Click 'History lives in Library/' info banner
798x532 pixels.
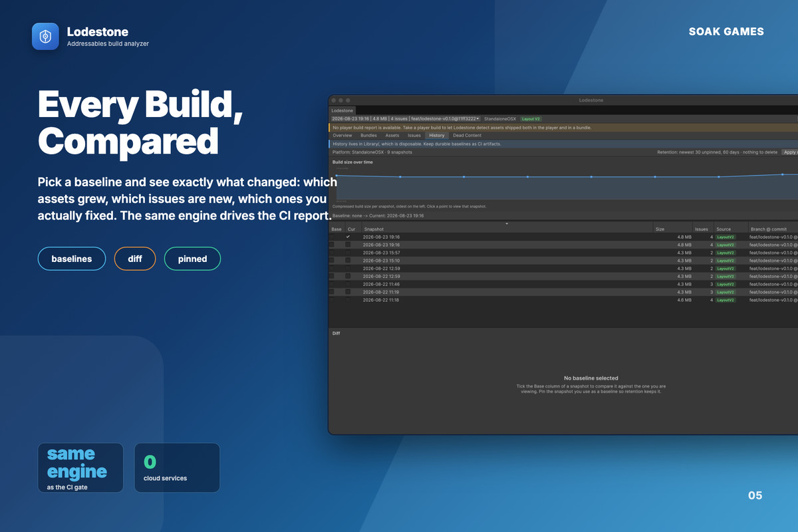[x=563, y=144]
